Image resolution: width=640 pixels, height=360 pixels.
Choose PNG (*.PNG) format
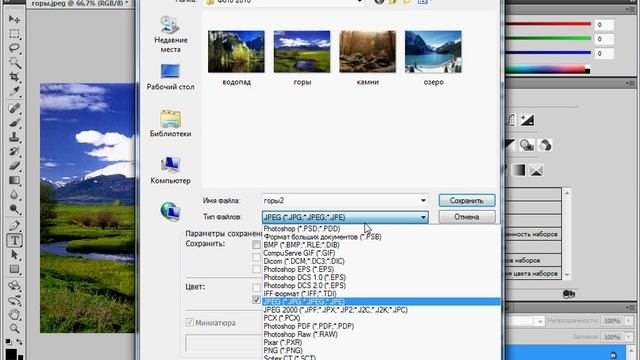[x=381, y=351]
